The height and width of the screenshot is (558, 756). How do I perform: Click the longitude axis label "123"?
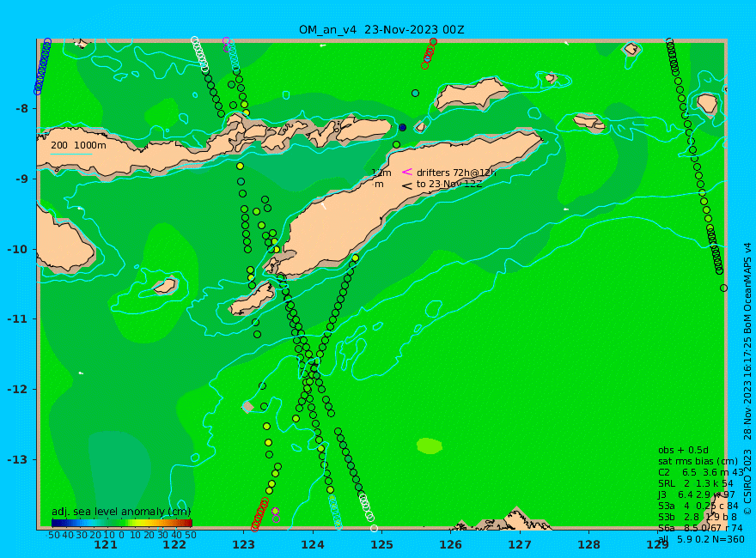[243, 545]
